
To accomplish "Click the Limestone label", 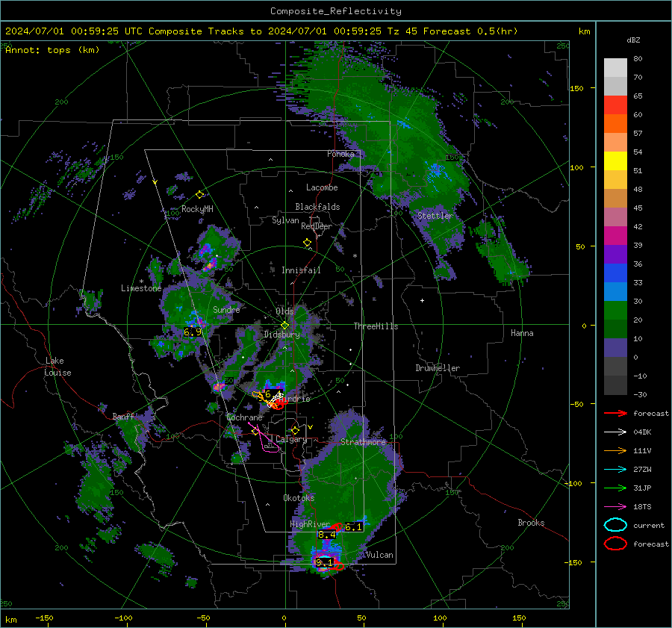I will click(141, 288).
